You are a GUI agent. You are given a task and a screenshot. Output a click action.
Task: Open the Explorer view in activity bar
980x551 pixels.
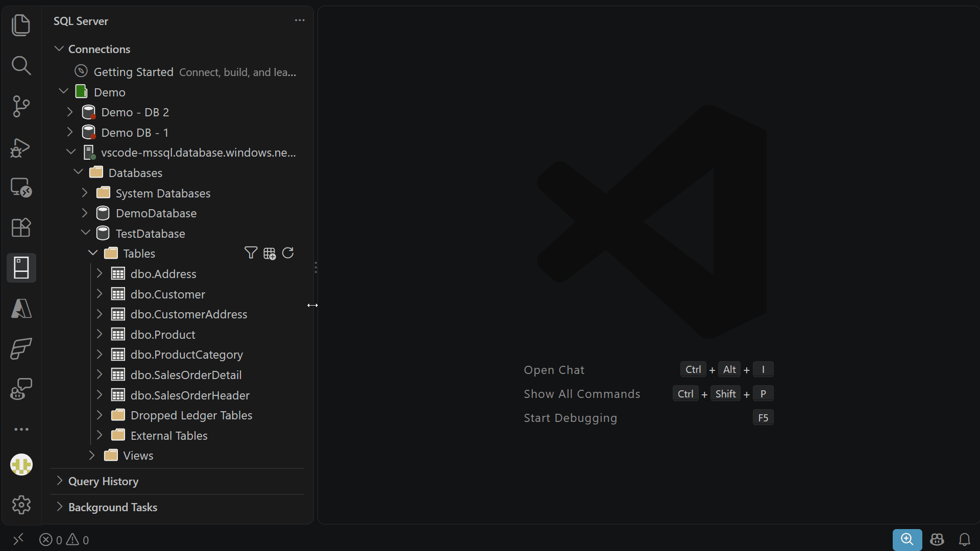point(21,25)
